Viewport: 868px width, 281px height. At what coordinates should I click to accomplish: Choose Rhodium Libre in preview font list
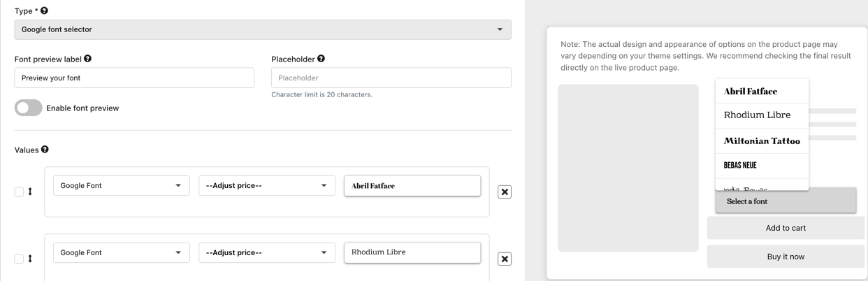762,115
